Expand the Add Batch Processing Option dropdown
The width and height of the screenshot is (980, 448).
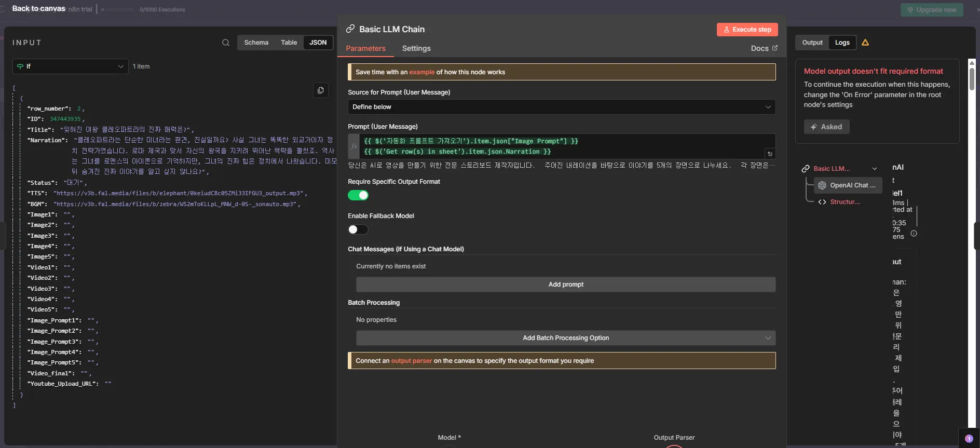pyautogui.click(x=566, y=338)
